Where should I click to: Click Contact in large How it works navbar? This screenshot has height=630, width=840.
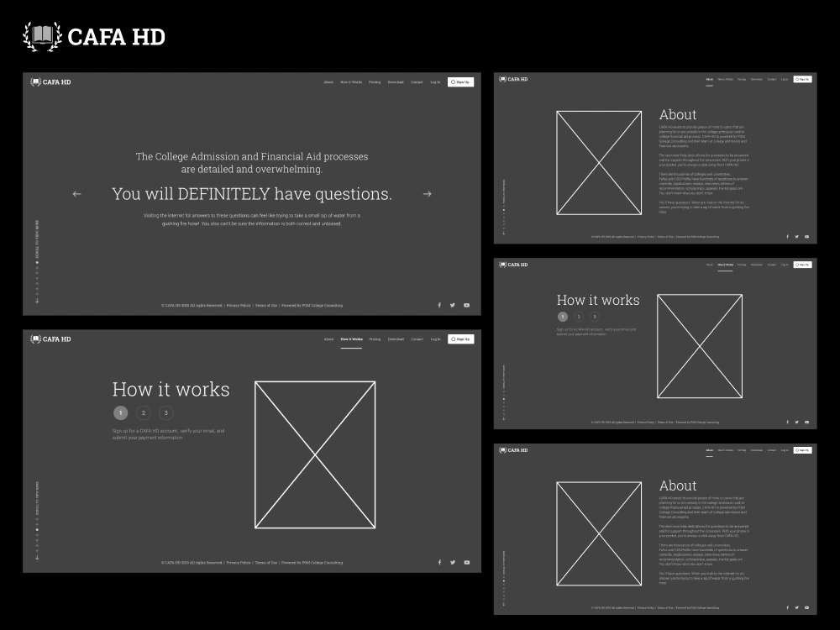[417, 339]
